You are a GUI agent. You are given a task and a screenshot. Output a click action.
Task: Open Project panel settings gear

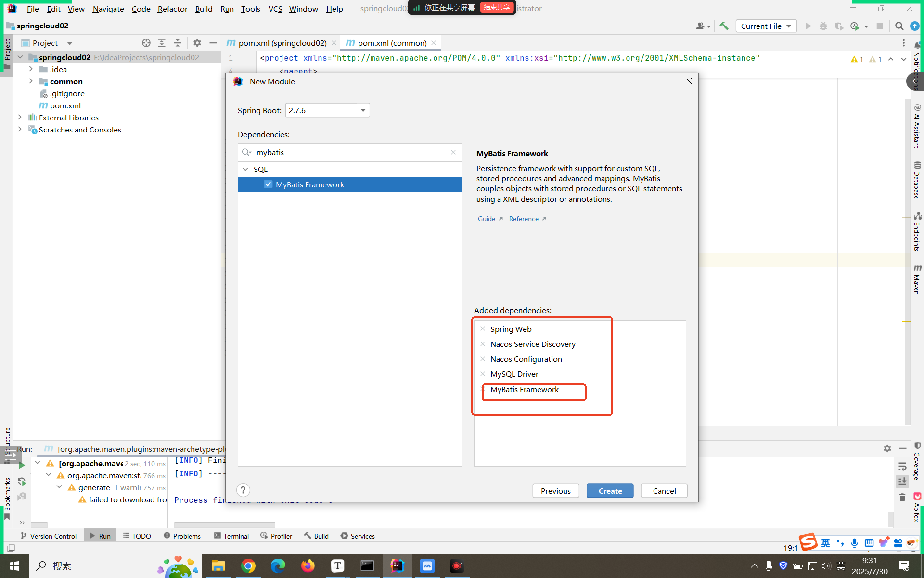[197, 43]
